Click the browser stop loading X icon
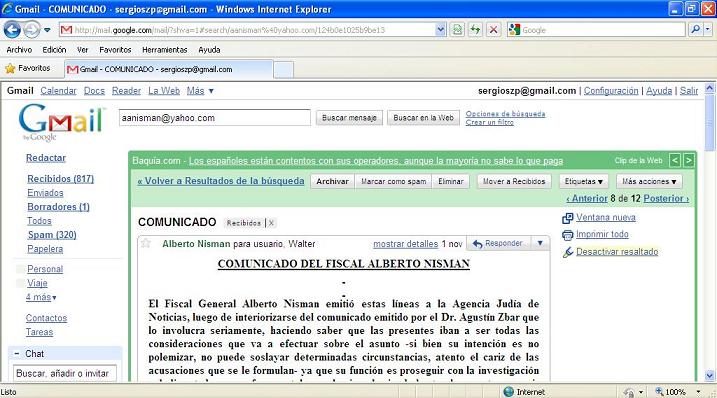 (x=493, y=30)
